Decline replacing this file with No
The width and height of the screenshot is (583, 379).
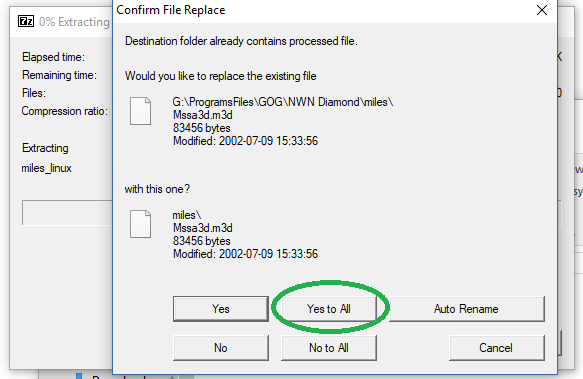click(221, 348)
